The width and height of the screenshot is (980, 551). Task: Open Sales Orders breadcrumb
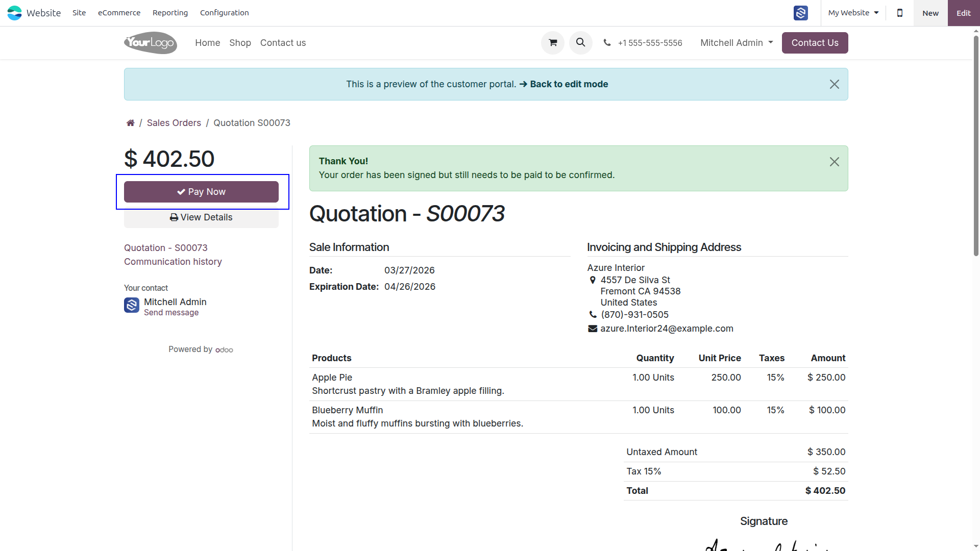pos(174,123)
